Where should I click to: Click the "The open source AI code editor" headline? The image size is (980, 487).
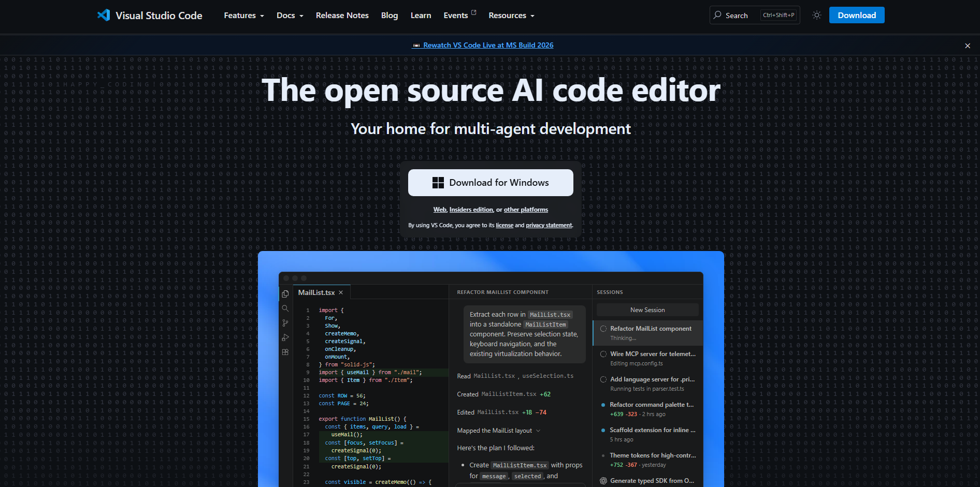(491, 91)
